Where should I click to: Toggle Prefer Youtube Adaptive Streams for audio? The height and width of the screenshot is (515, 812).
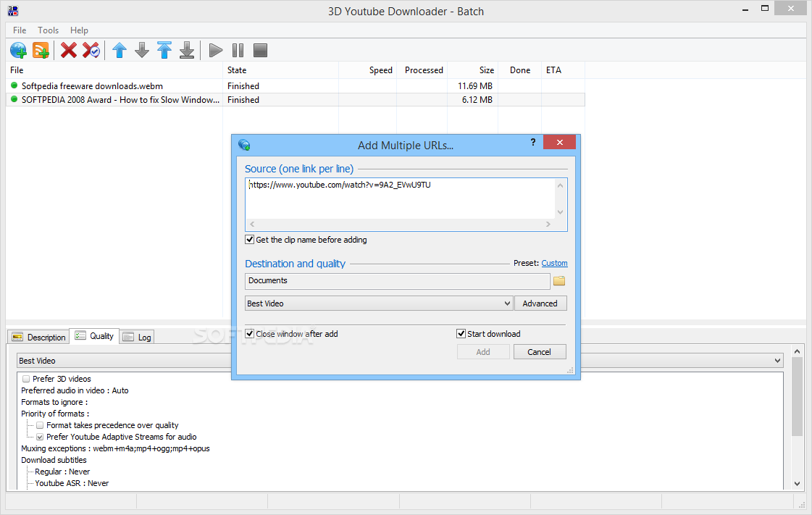pyautogui.click(x=40, y=437)
